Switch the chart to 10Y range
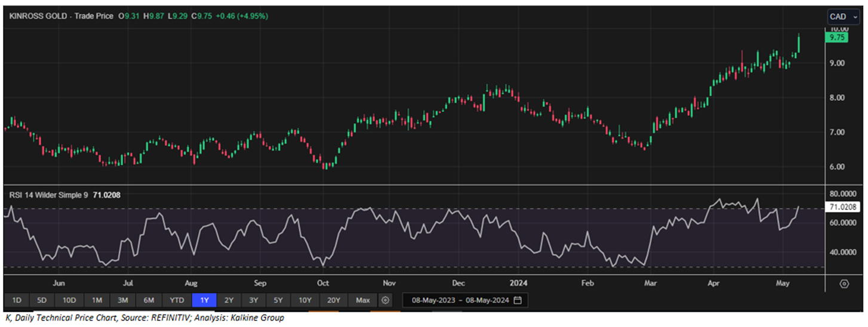This screenshot has width=868, height=327. coord(305,300)
